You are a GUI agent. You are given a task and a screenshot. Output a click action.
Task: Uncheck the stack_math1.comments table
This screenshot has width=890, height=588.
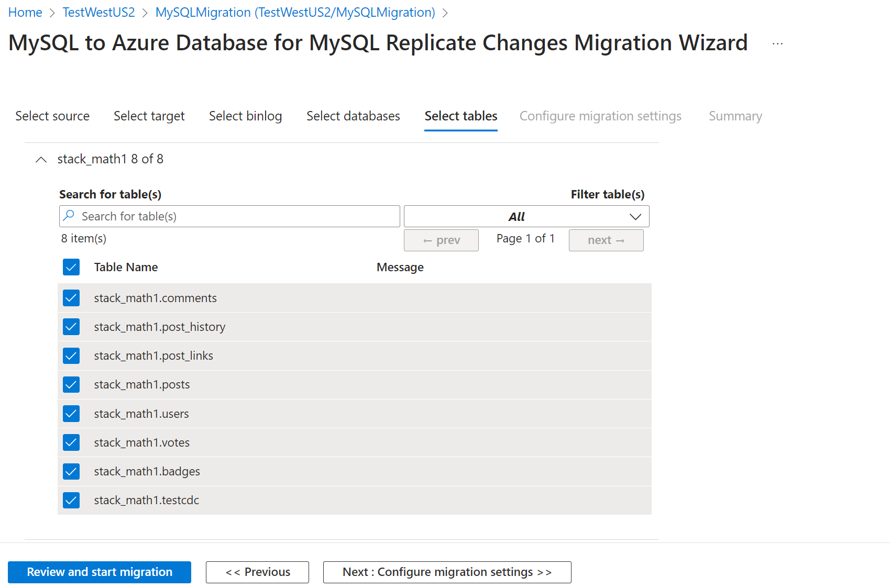click(71, 298)
